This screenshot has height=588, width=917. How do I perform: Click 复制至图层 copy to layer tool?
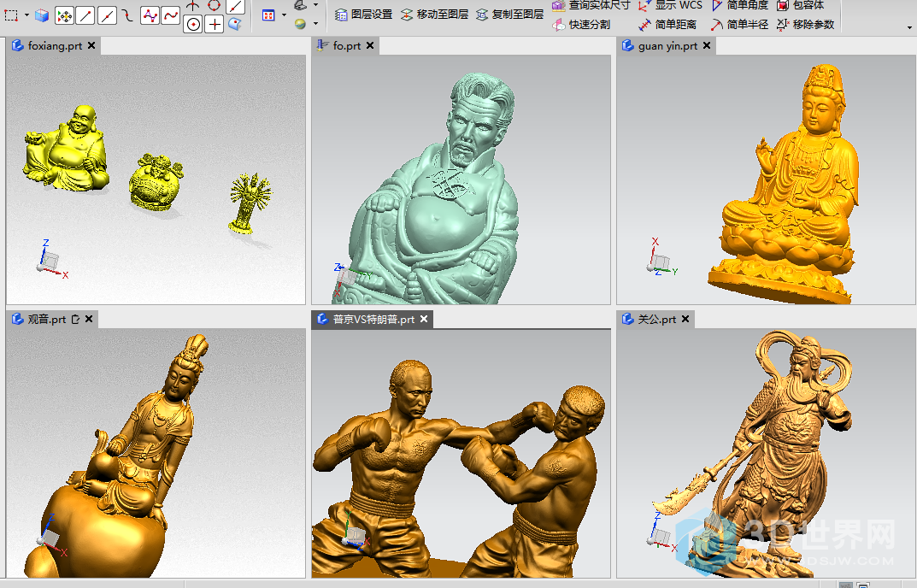509,15
